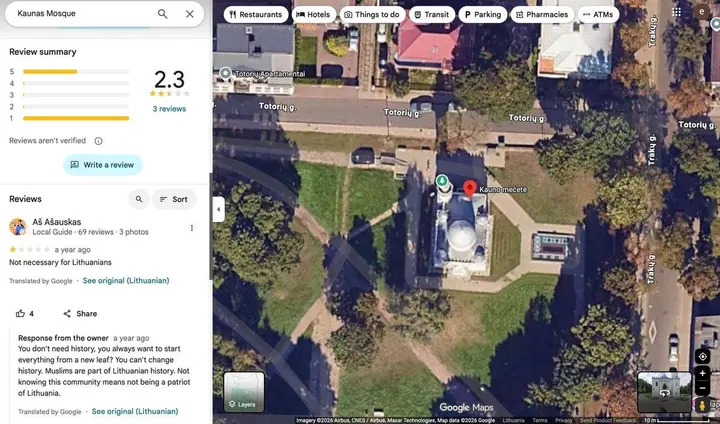Select the Hotels category chip
The height and width of the screenshot is (424, 720).
tap(314, 14)
